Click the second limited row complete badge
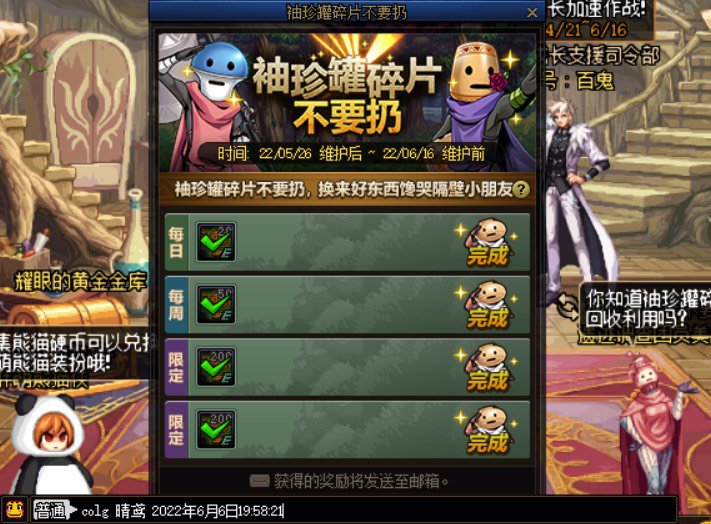Image resolution: width=711 pixels, height=524 pixels. click(486, 431)
